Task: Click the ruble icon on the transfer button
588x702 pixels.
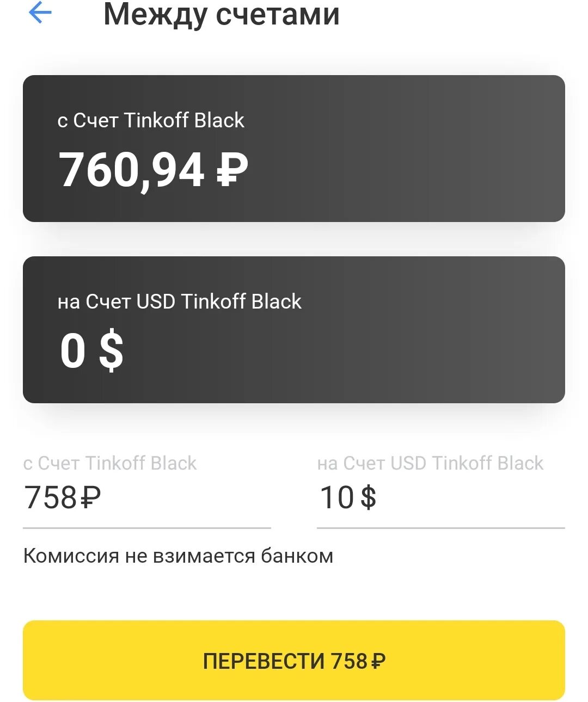Action: click(378, 661)
